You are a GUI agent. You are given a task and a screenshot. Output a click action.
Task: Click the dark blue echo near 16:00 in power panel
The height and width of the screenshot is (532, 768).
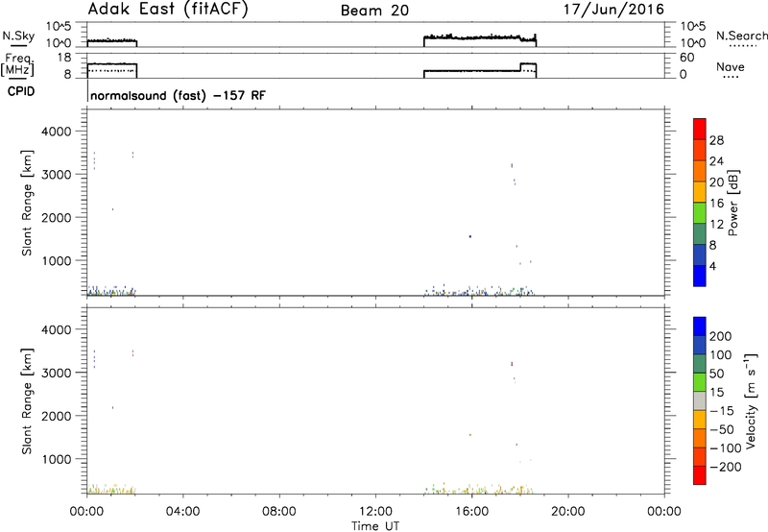coord(470,236)
